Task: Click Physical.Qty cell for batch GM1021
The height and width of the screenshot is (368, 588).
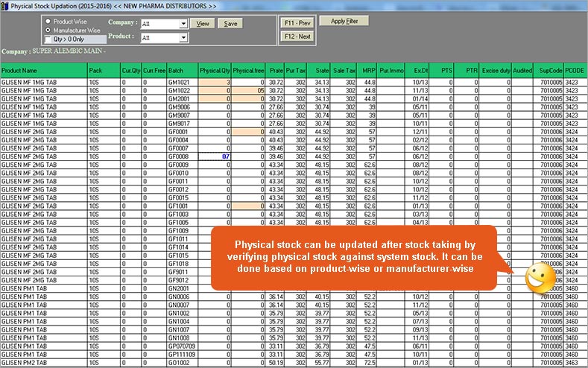Action: pyautogui.click(x=215, y=81)
